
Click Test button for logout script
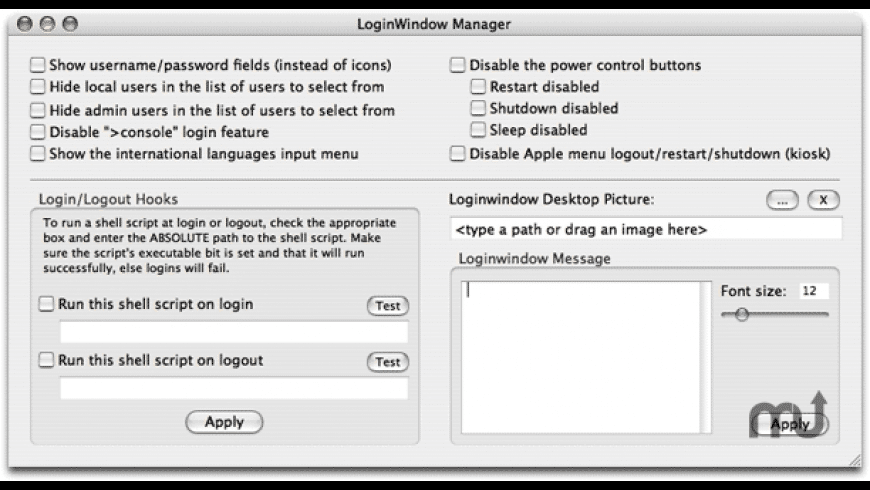click(x=387, y=362)
